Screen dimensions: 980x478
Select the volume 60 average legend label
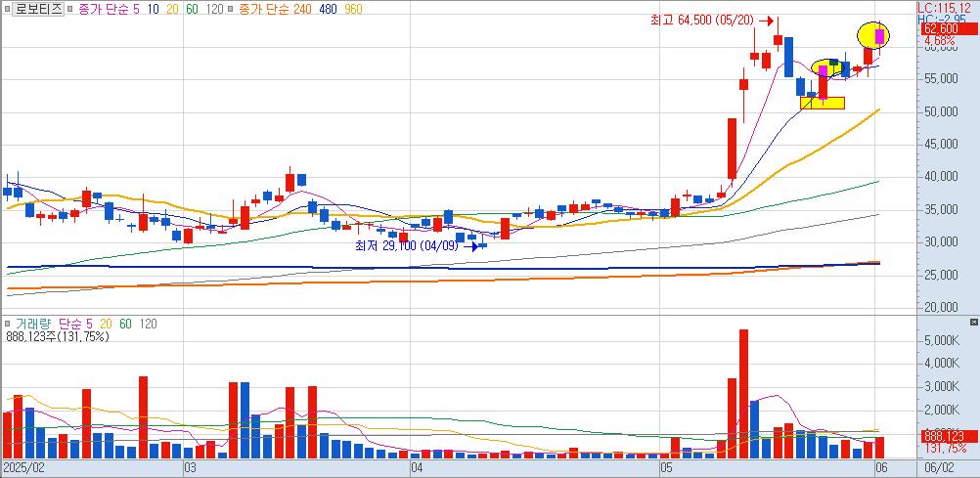[x=125, y=324]
